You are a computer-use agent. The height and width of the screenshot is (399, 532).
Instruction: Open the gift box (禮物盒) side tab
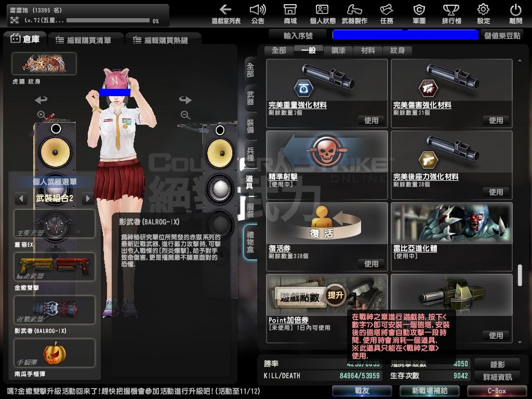[250, 242]
